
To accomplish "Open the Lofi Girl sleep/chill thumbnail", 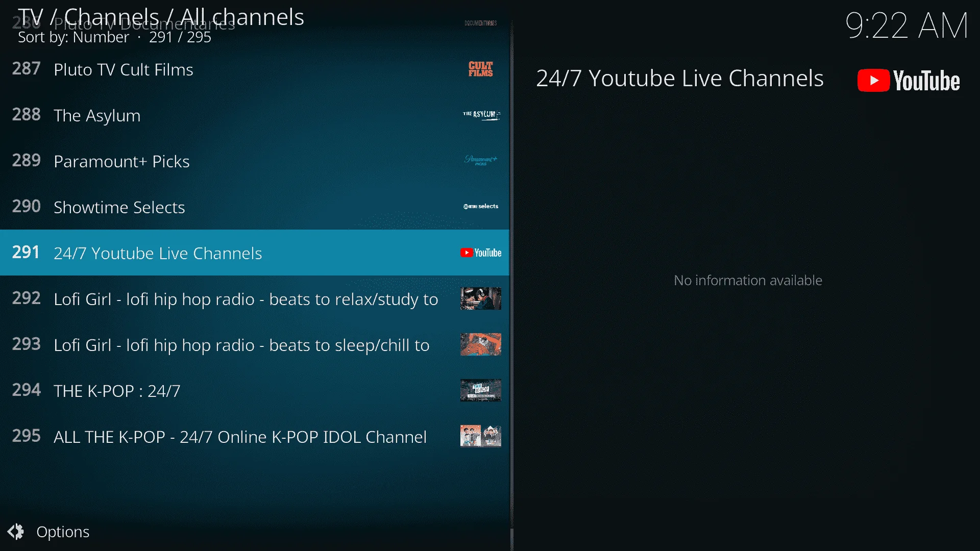I will tap(481, 344).
